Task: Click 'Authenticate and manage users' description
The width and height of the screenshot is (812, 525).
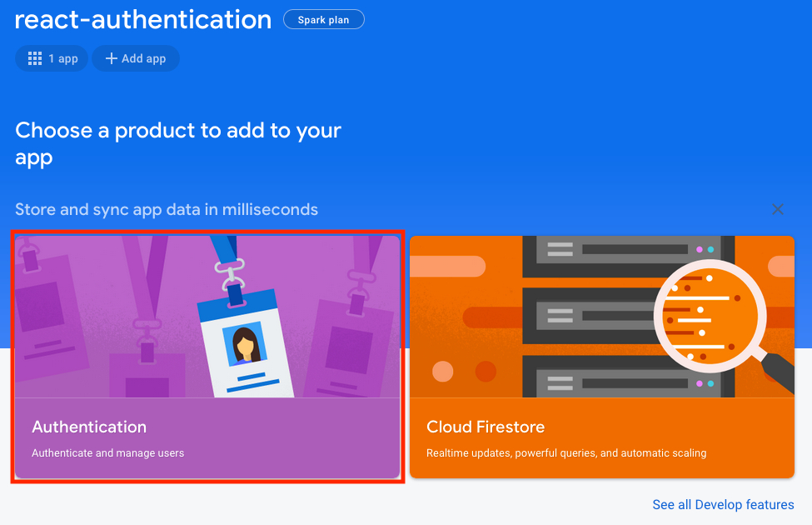Action: pyautogui.click(x=107, y=453)
